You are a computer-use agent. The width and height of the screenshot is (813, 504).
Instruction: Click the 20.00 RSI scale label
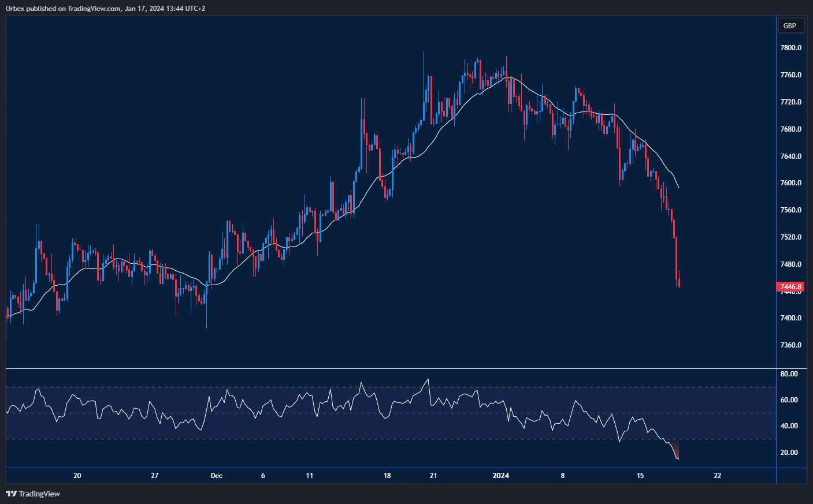click(x=789, y=453)
